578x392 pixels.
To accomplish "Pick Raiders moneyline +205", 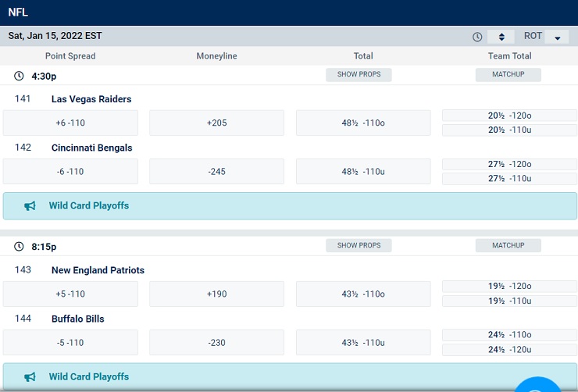I will [217, 123].
